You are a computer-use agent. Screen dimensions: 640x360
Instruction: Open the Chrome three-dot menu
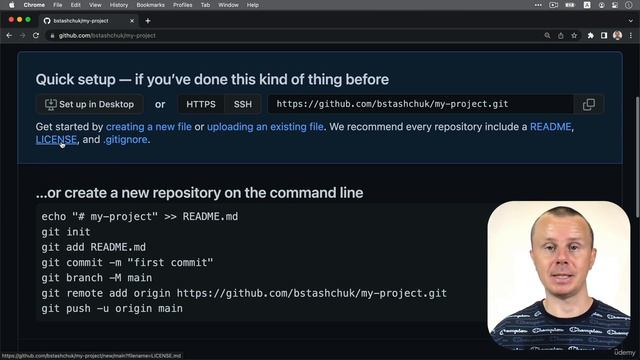631,36
